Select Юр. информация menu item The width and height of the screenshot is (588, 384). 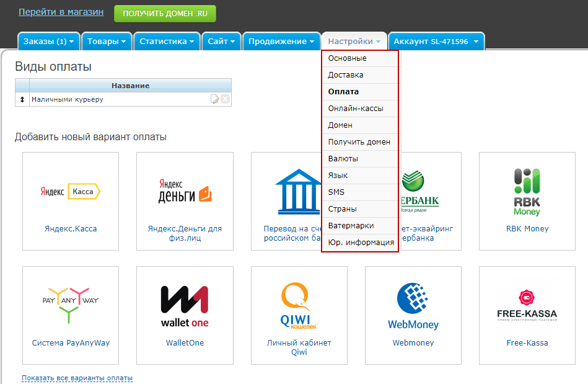pos(360,243)
